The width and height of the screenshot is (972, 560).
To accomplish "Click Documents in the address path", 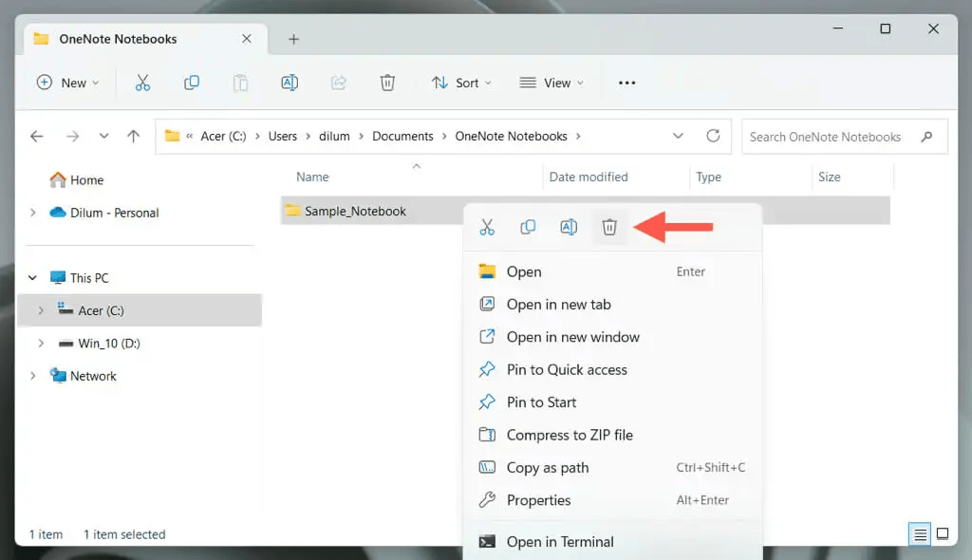I will [x=402, y=136].
